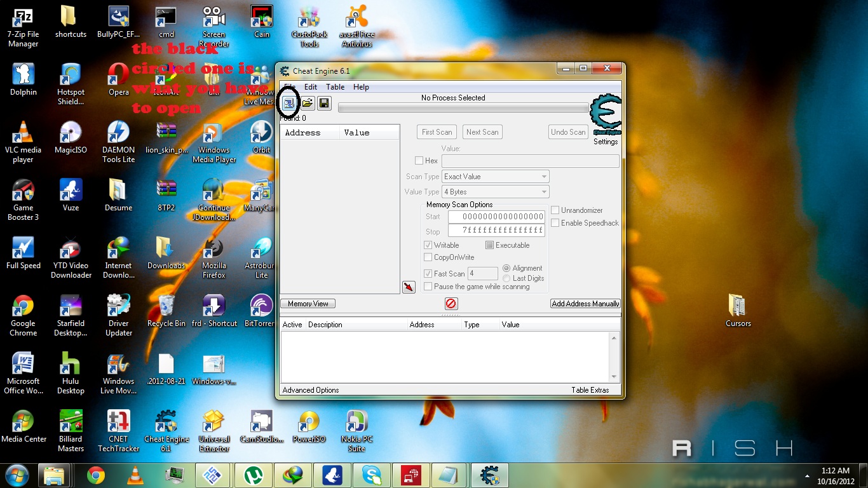Open Memory View
The width and height of the screenshot is (868, 488).
[308, 304]
